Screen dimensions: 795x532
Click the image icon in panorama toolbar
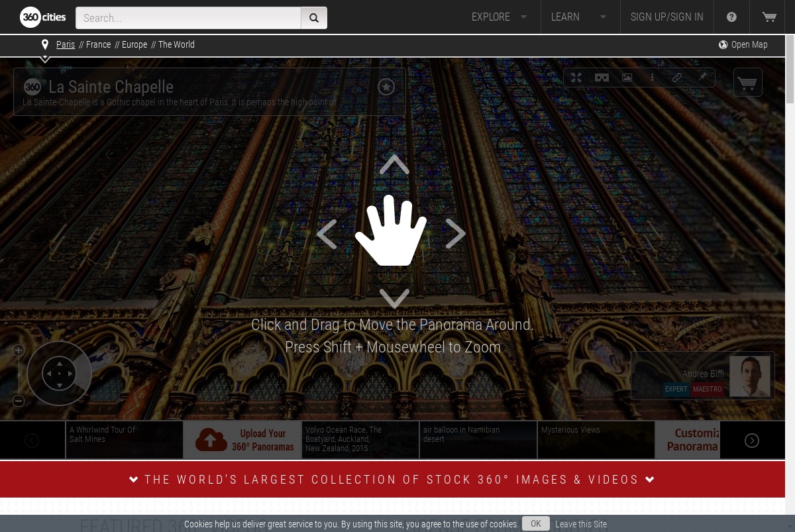click(627, 78)
